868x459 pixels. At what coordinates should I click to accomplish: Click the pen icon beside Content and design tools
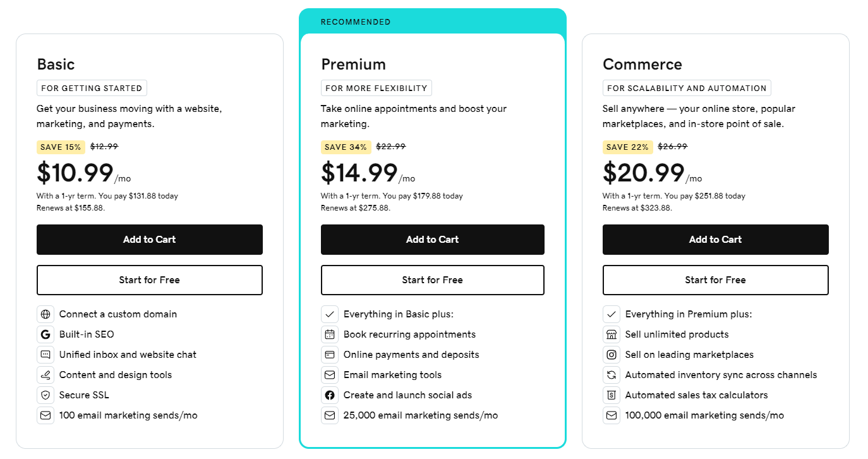point(45,375)
